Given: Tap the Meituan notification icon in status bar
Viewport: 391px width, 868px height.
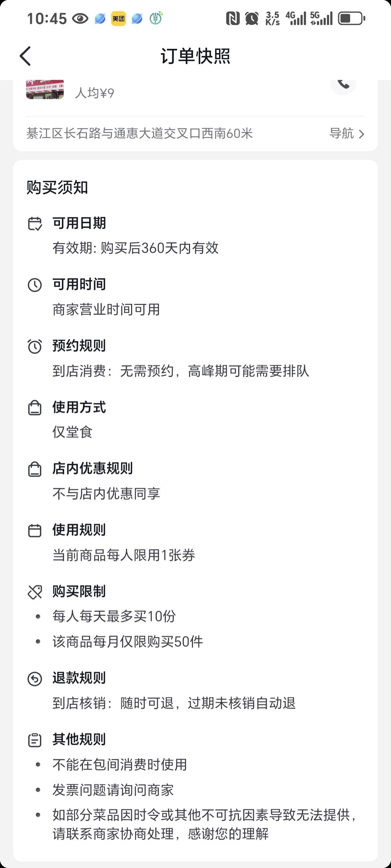Looking at the screenshot, I should [118, 18].
